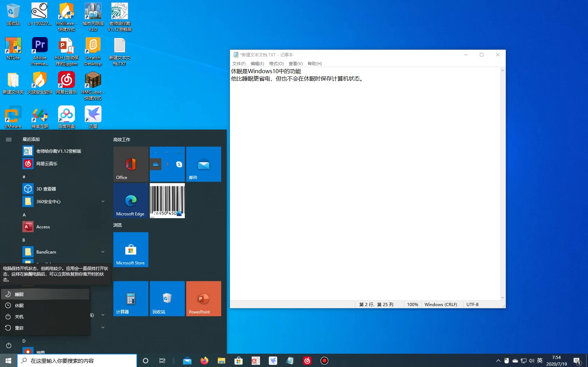
Task: Launch the Office tile in Start menu
Action: (131, 164)
